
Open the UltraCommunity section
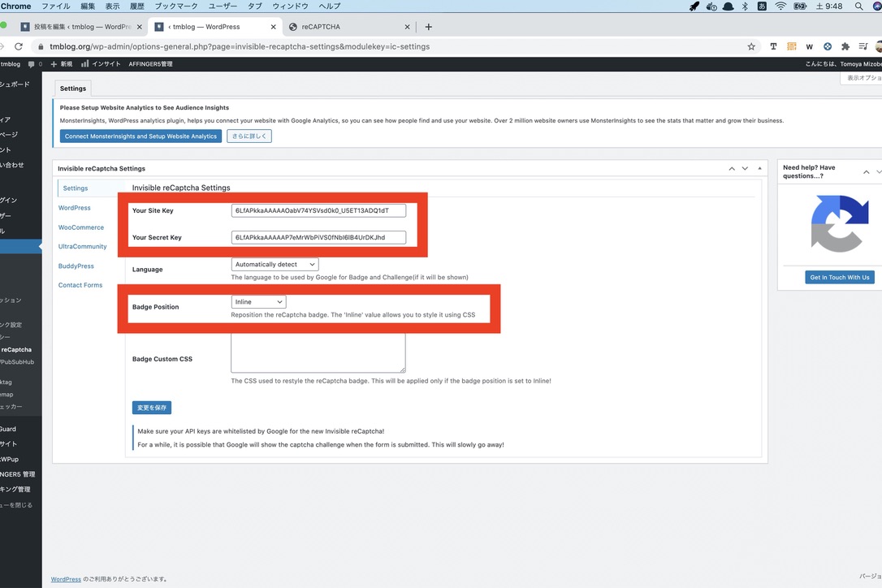(82, 247)
